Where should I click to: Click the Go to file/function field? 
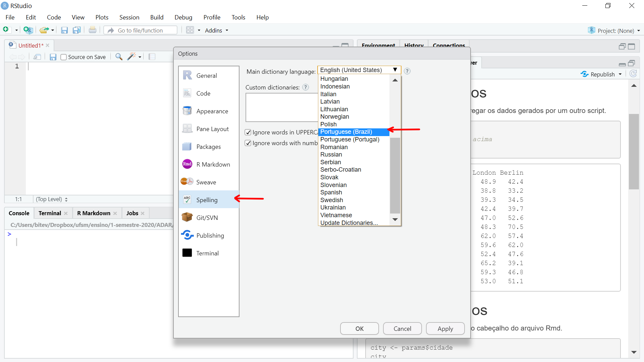(141, 30)
